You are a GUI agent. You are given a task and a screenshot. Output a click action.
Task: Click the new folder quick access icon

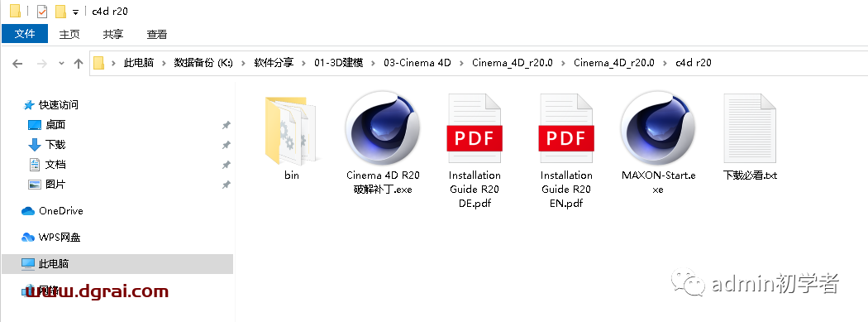pos(60,12)
